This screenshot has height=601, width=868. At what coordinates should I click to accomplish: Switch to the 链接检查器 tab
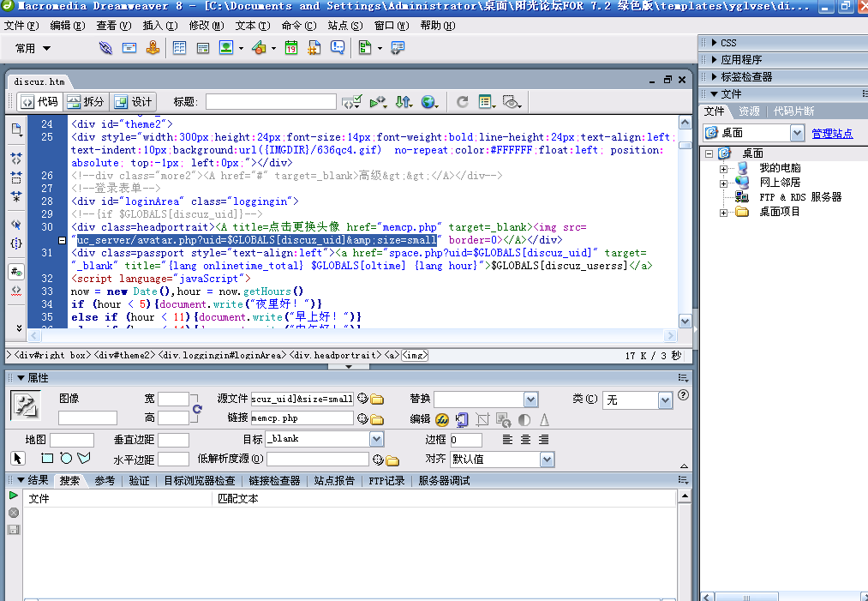pyautogui.click(x=274, y=481)
